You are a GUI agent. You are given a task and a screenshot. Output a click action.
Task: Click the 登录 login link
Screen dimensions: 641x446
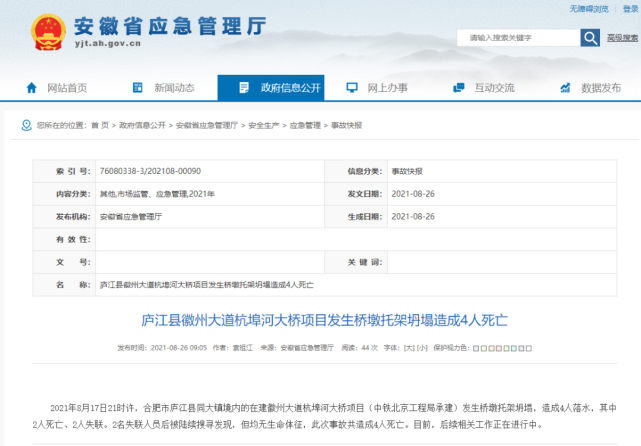[630, 9]
